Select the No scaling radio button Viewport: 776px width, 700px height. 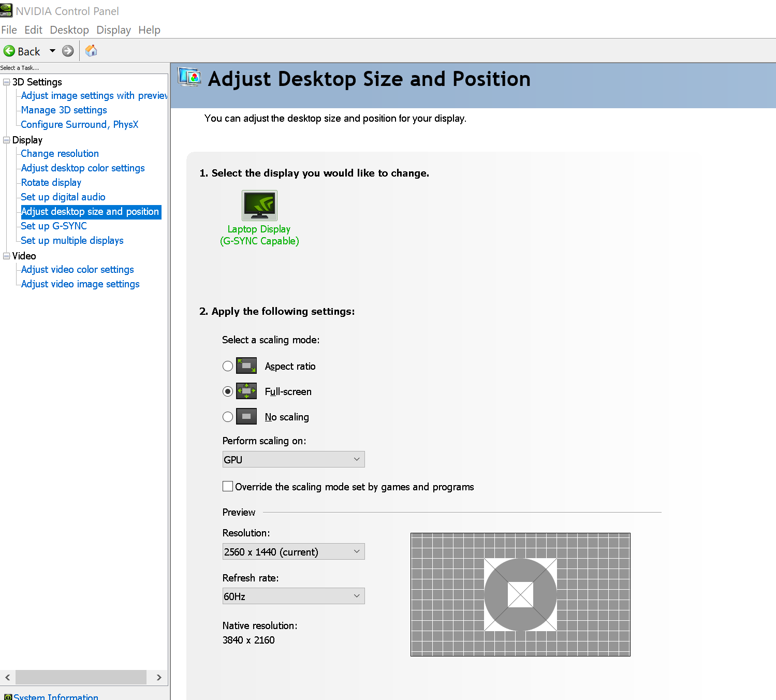pos(228,417)
